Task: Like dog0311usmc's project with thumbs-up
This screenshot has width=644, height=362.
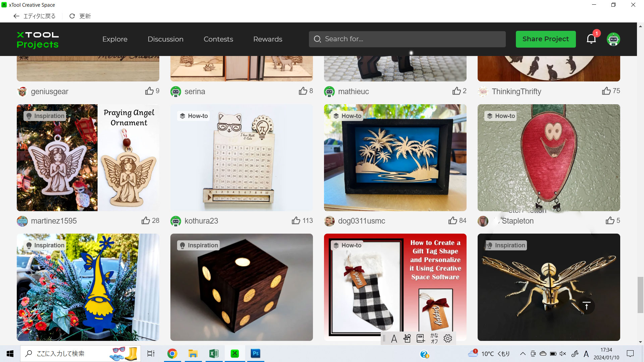Action: click(x=453, y=220)
